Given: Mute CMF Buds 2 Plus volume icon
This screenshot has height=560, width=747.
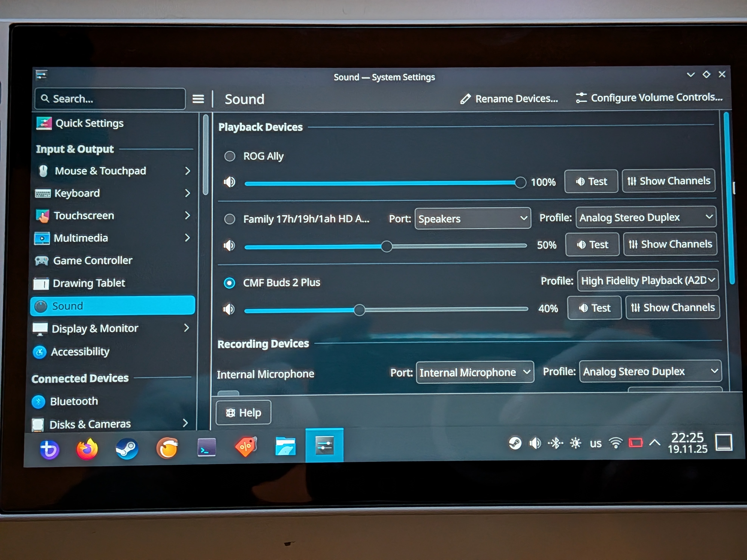Looking at the screenshot, I should click(x=229, y=309).
